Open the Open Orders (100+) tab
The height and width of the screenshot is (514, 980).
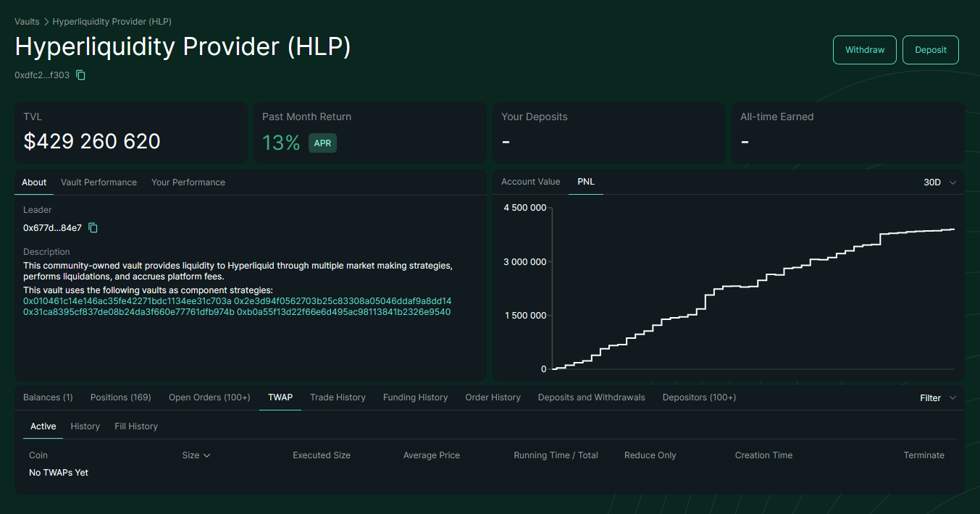click(209, 397)
